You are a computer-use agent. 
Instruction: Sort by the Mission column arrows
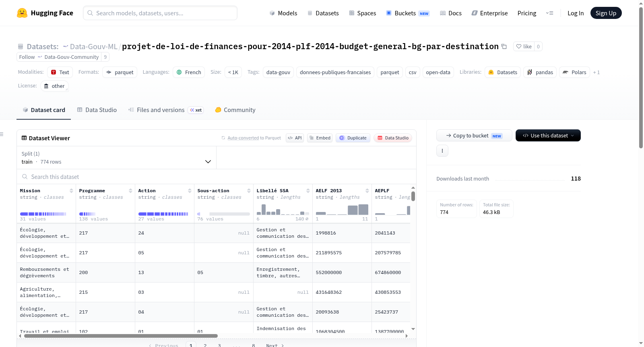(x=71, y=191)
